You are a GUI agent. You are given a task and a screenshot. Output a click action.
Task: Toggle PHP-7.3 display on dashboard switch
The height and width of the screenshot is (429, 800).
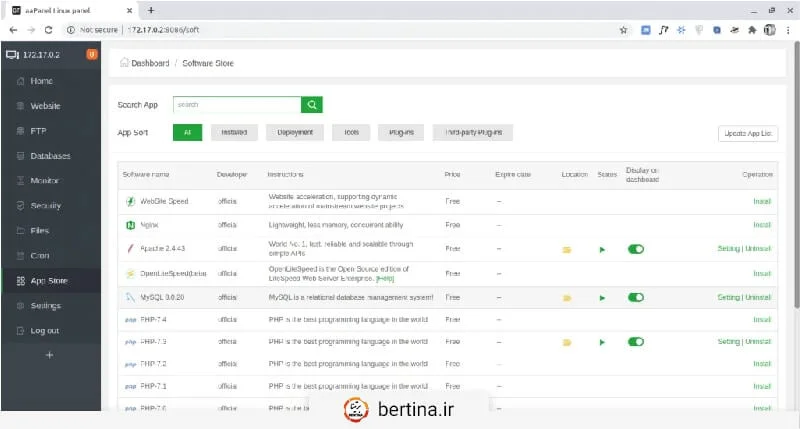pos(636,342)
